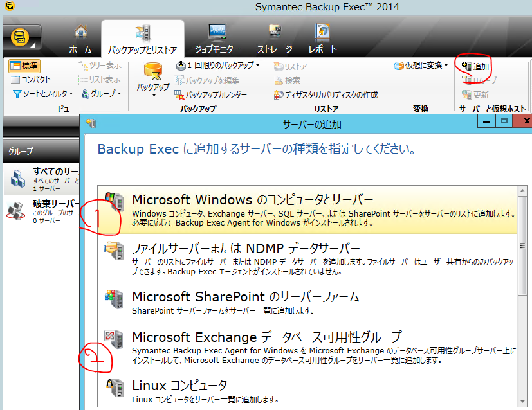
Task: Click the server list scrollbar thumb
Action: coord(522,245)
